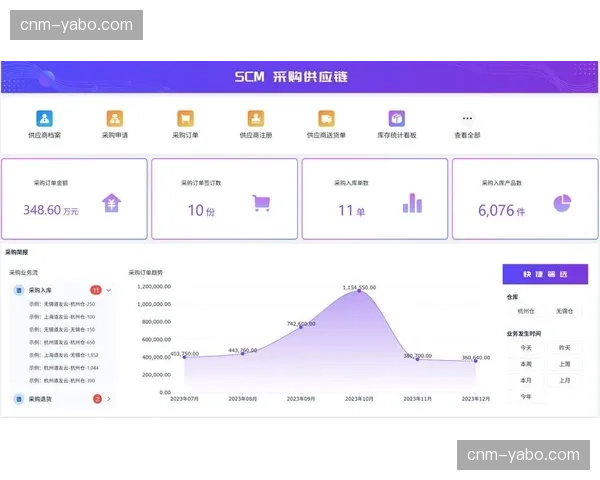Open the 10 份 signed orders card
This screenshot has height=480, width=600.
(225, 199)
